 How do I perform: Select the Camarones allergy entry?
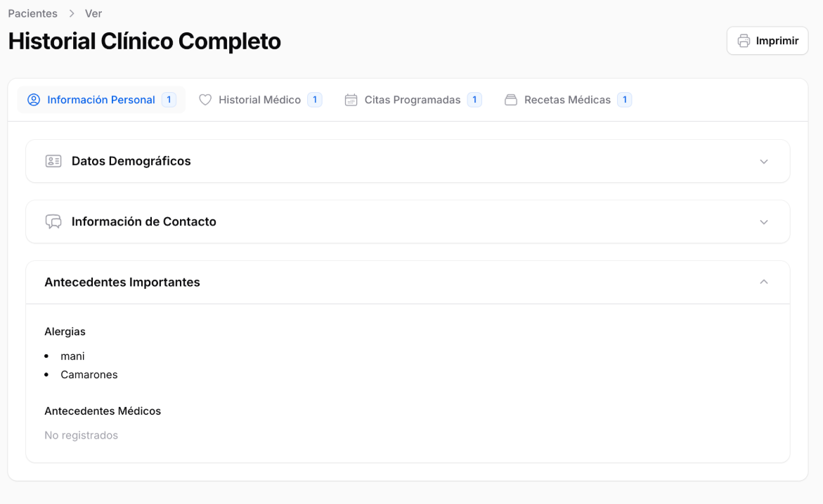coord(89,375)
